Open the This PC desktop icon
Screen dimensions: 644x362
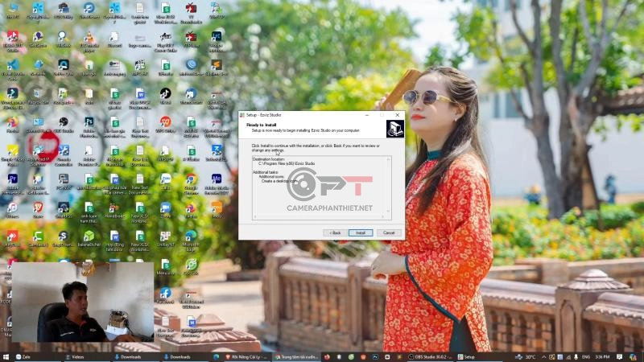tap(12, 10)
